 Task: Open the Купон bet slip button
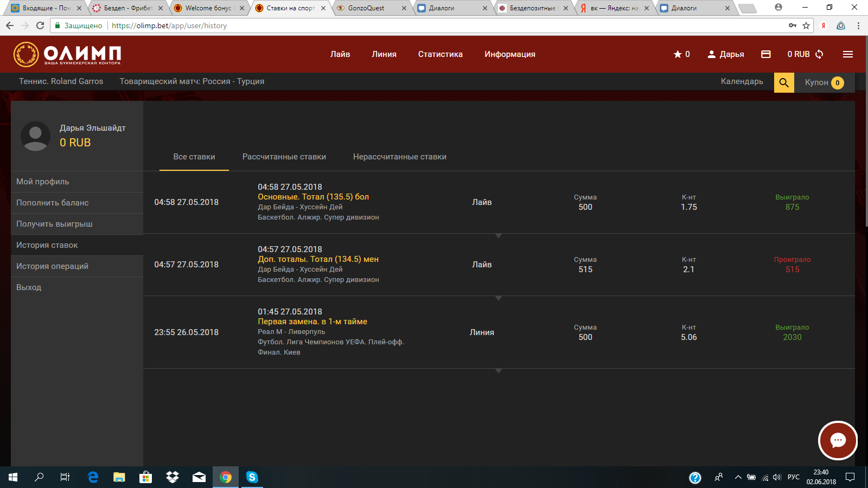(x=825, y=82)
